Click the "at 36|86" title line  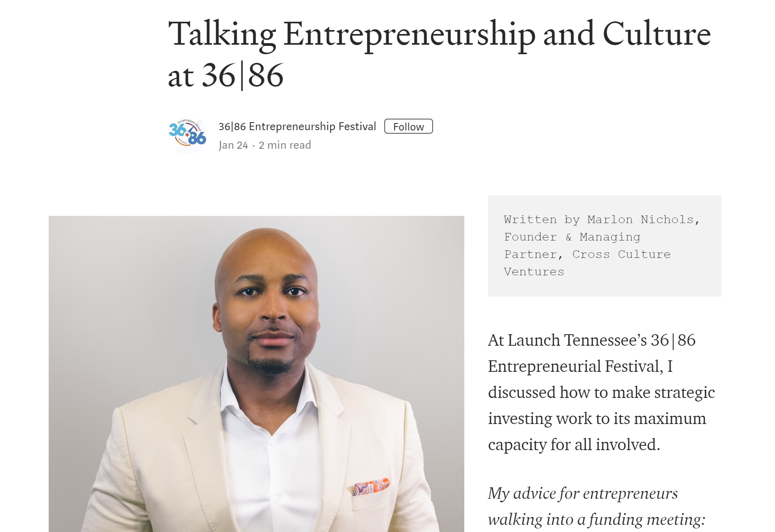[226, 75]
